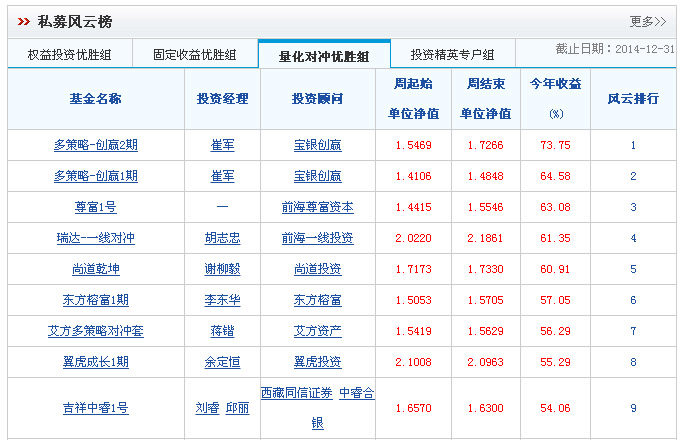Open the 尊富1号 fund link
The width and height of the screenshot is (683, 444).
[96, 207]
